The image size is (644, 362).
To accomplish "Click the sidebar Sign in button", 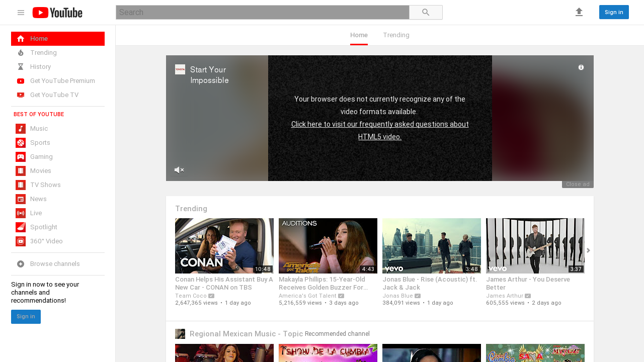I will coord(26,317).
